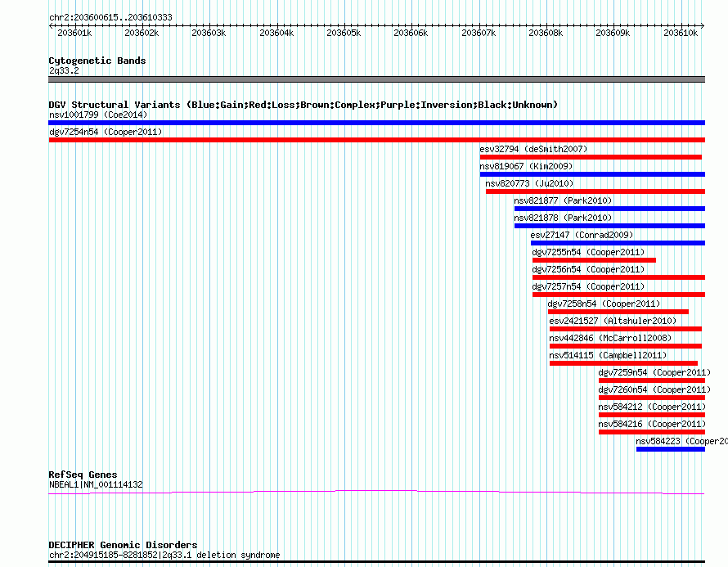Select the blue bar under esv27147
Screen dimensions: 728x567
[x=618, y=243]
